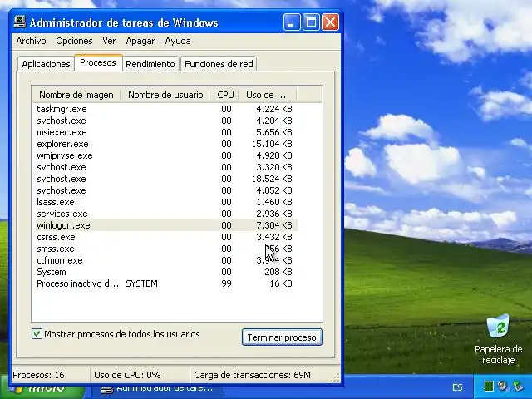The width and height of the screenshot is (532, 399).
Task: Click the 99 CPU value cell
Action: click(226, 283)
